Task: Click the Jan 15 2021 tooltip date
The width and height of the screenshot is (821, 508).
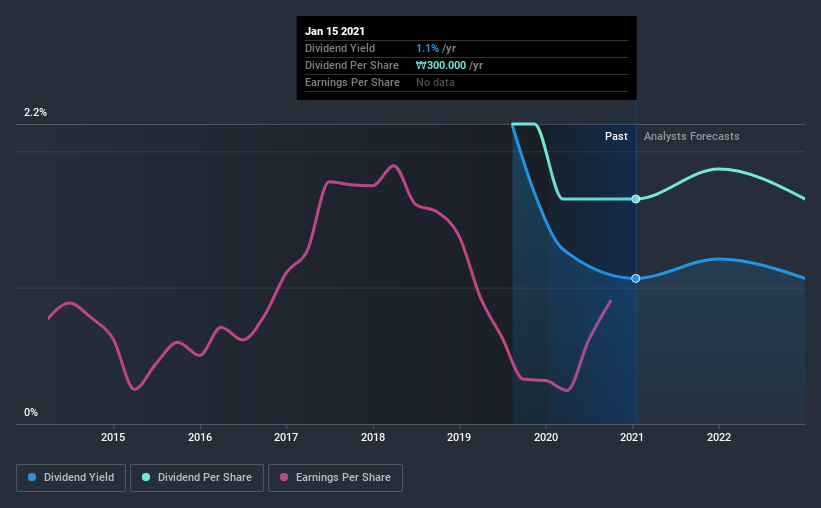Action: coord(335,31)
